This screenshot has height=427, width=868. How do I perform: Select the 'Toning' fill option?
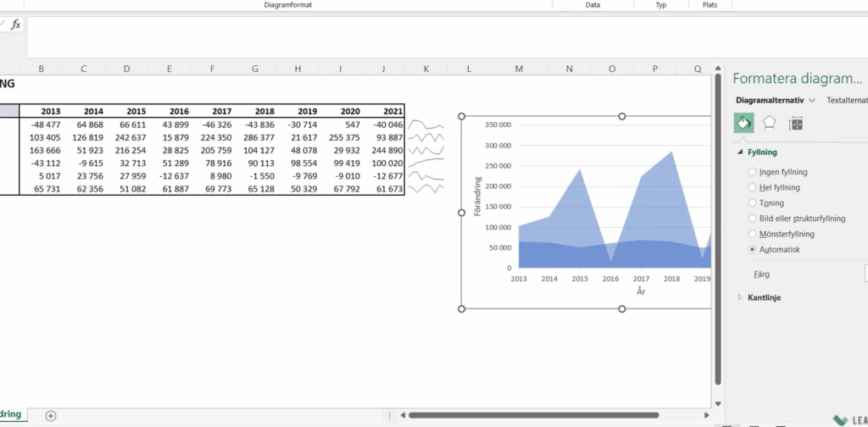click(752, 203)
